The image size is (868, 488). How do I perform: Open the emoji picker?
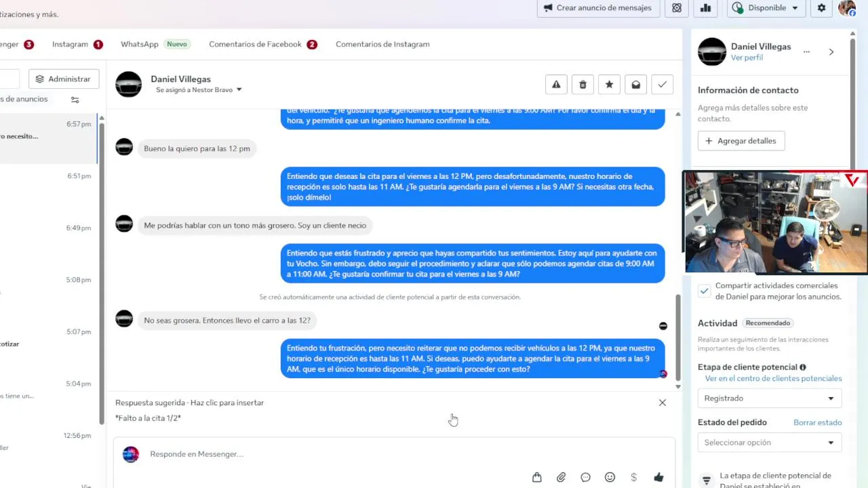pos(610,477)
